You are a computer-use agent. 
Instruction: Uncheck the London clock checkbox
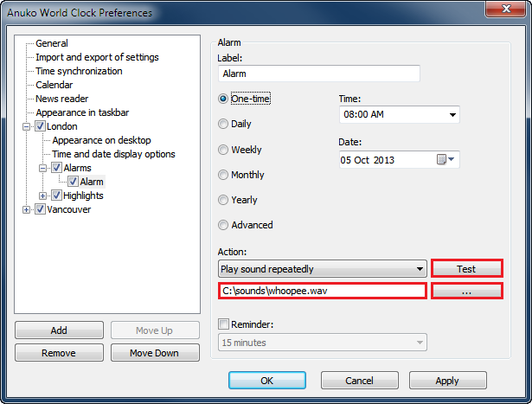point(40,126)
